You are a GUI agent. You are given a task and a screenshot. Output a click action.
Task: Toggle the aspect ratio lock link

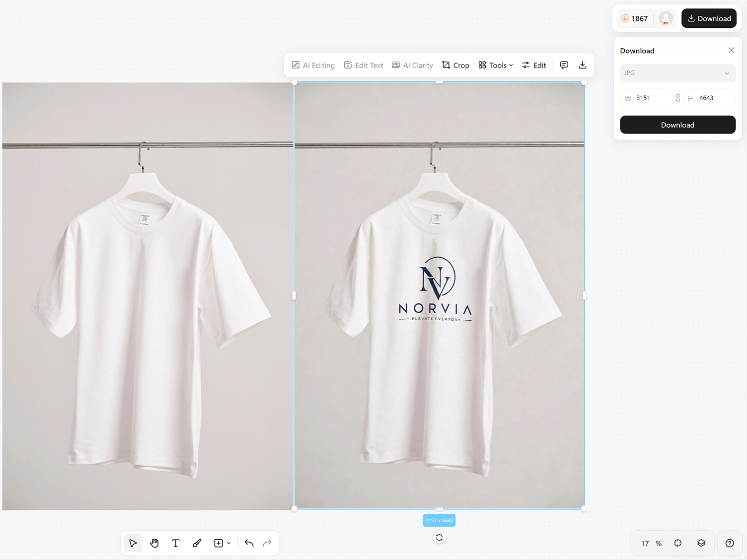tap(678, 98)
